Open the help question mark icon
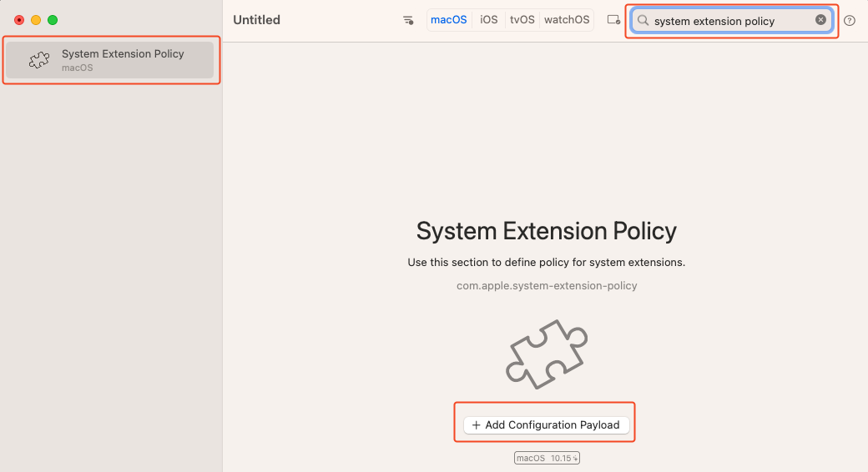The height and width of the screenshot is (472, 868). click(x=850, y=21)
